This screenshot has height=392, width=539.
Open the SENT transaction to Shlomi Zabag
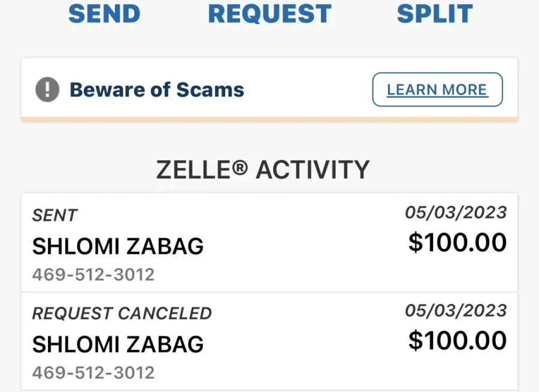coord(269,242)
